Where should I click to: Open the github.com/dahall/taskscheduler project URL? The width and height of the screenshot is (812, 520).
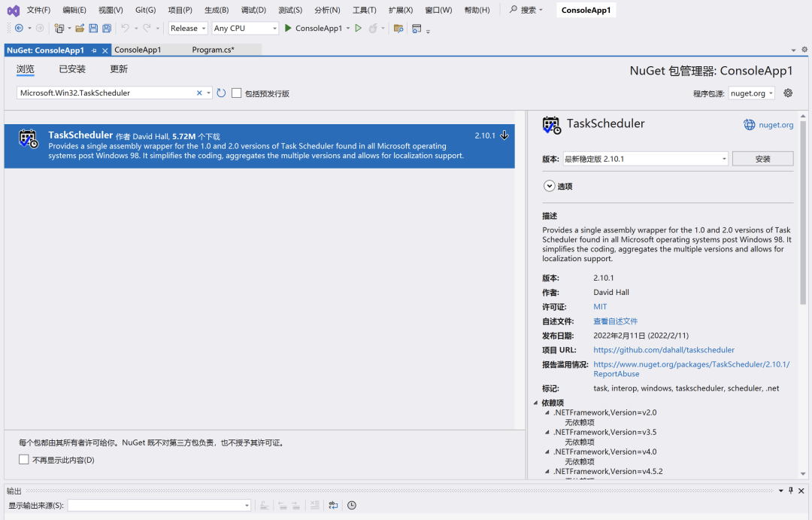[664, 350]
